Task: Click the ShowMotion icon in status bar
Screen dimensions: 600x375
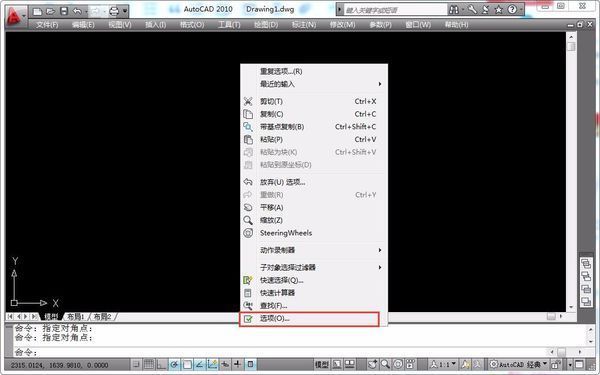Action: click(410, 365)
